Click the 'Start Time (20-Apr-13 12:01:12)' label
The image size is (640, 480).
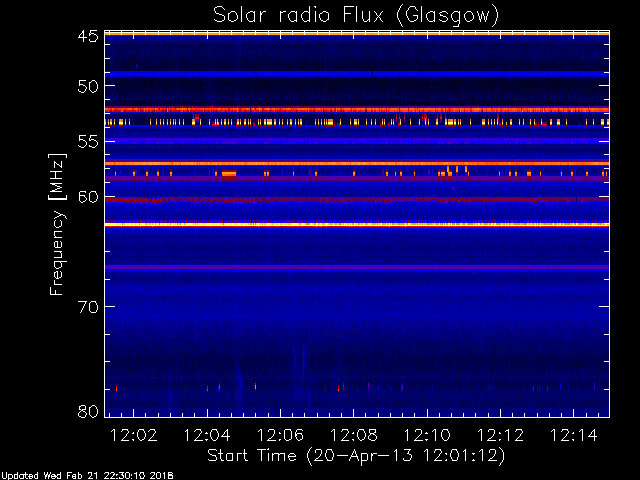click(x=356, y=456)
